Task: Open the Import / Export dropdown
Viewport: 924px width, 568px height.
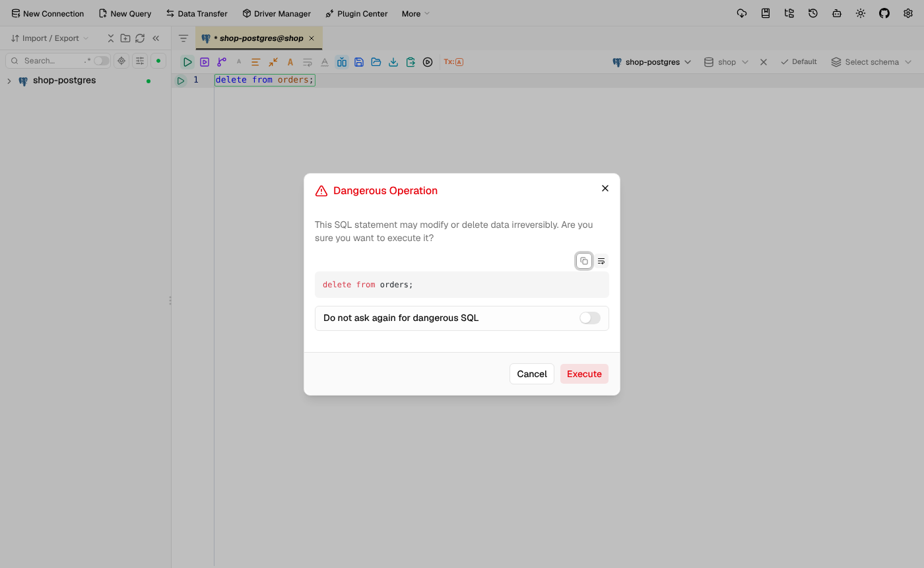Action: point(50,38)
